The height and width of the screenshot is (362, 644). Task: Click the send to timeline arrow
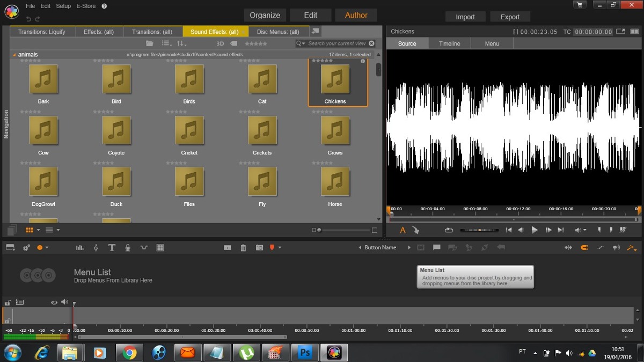click(x=416, y=230)
